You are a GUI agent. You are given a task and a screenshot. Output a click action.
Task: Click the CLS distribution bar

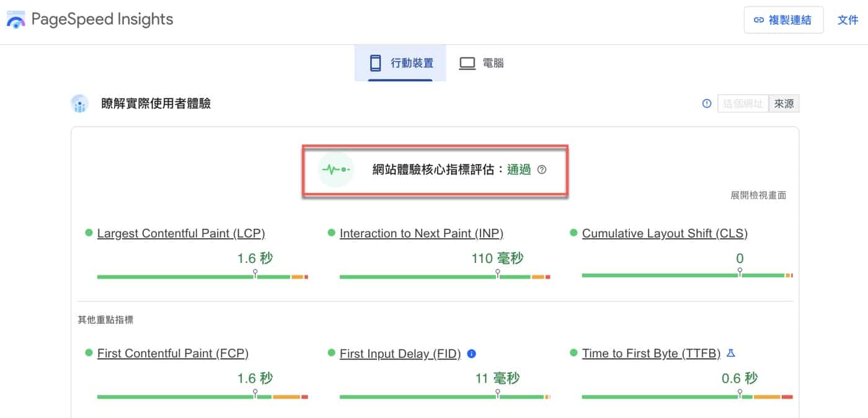pos(688,275)
